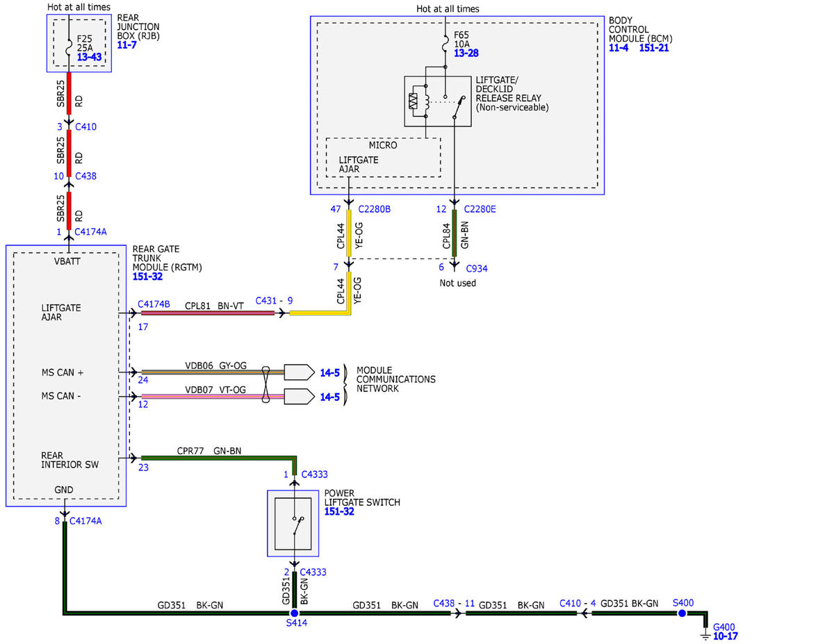834x644 pixels.
Task: Open the 151-21 link beside the BCM label
Action: (654, 49)
